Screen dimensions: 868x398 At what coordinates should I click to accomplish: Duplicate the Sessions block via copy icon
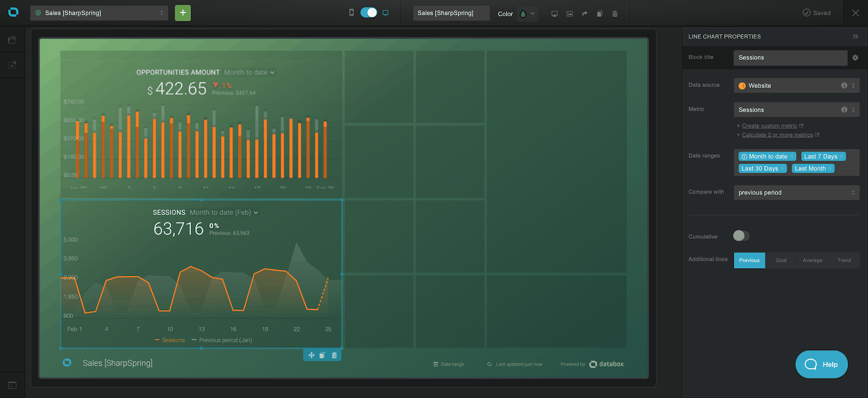click(322, 355)
